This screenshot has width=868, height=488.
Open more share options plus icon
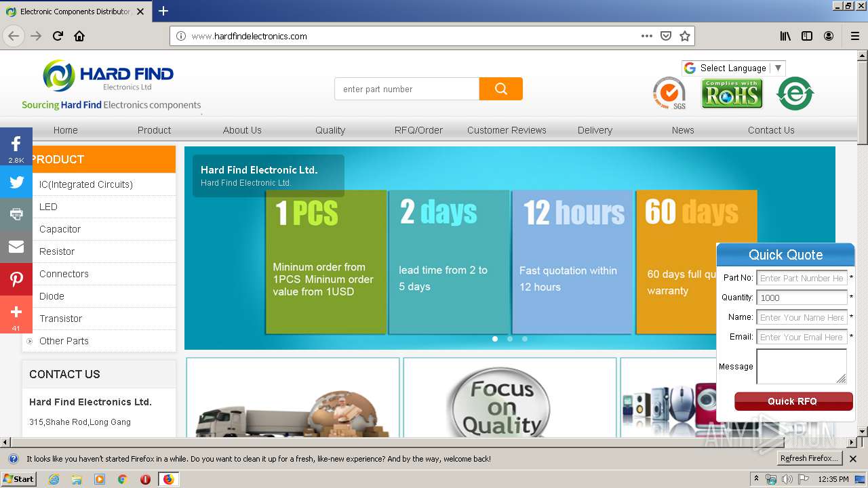pyautogui.click(x=16, y=314)
